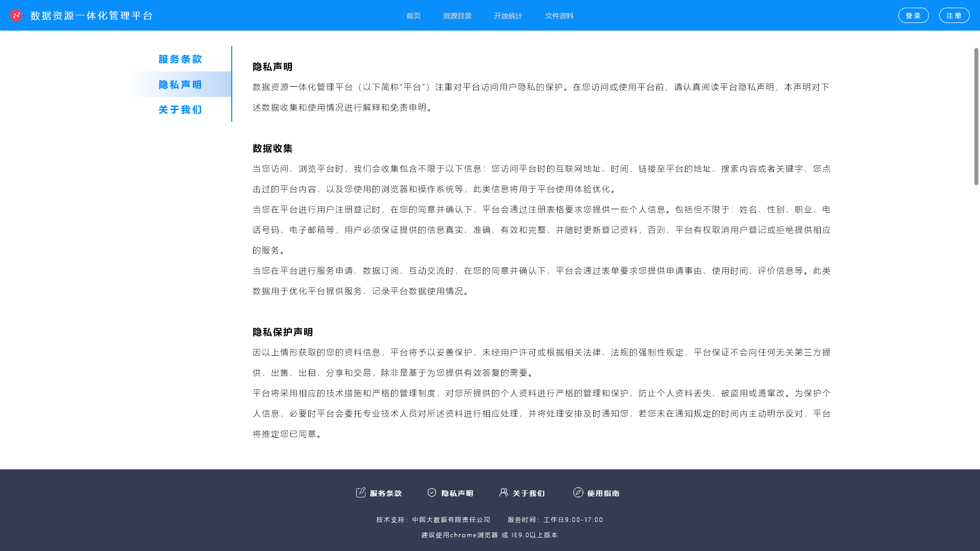Click the shield icon beside footer 隐私声明
The width and height of the screenshot is (980, 551).
pos(432,492)
